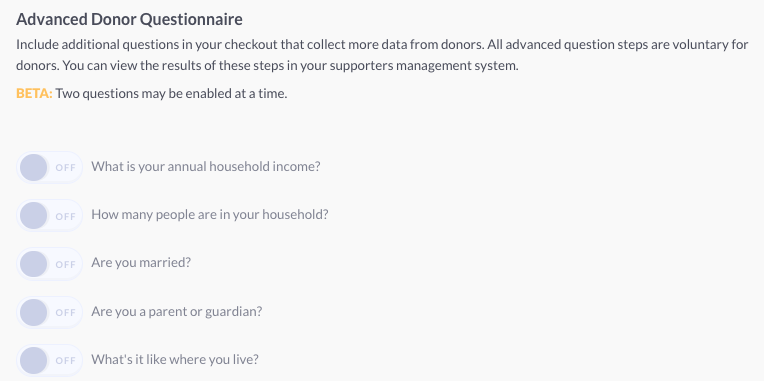Click the OFF text on where-you-live switch
This screenshot has width=764, height=381.
(x=65, y=361)
